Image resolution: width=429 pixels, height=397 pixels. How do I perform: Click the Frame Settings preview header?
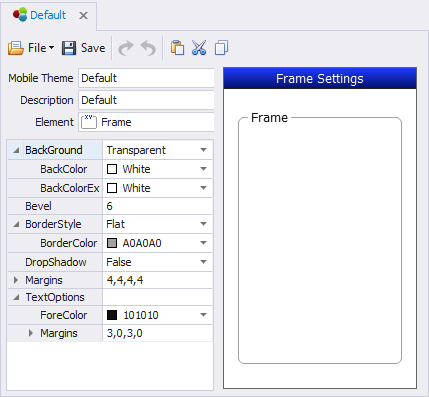coord(320,78)
